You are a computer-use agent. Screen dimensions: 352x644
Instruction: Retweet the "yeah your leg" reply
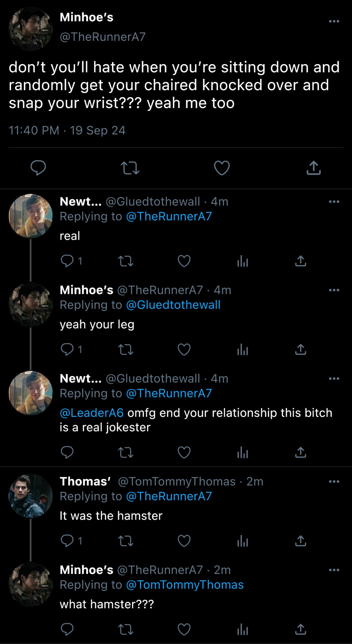tap(126, 350)
